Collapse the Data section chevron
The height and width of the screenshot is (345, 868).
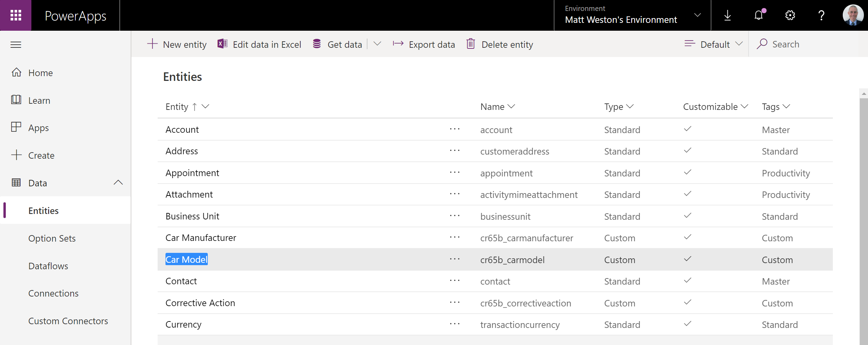[118, 183]
